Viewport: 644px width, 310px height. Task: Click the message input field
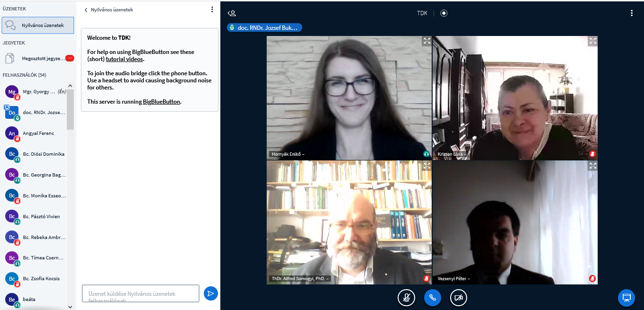click(x=140, y=293)
